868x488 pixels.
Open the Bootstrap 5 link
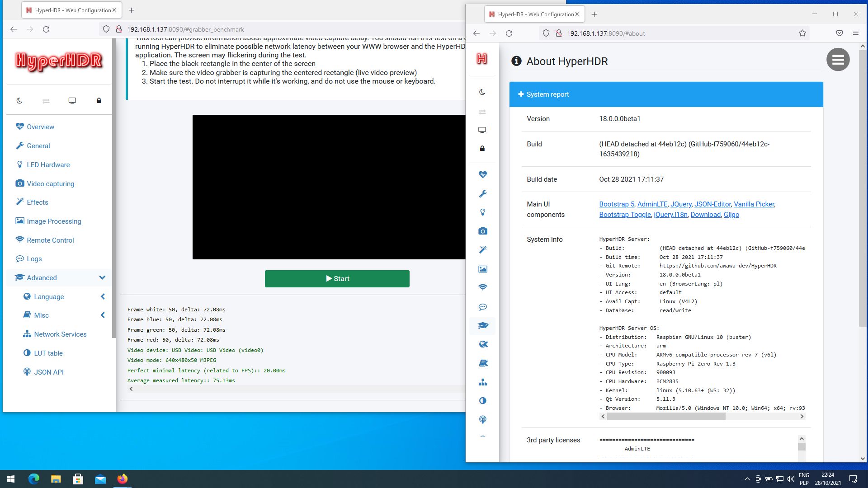(617, 204)
